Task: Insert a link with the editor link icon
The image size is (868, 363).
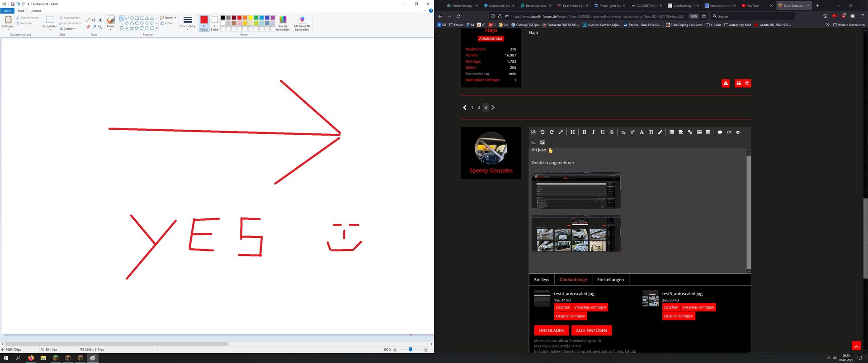Action: 690,132
